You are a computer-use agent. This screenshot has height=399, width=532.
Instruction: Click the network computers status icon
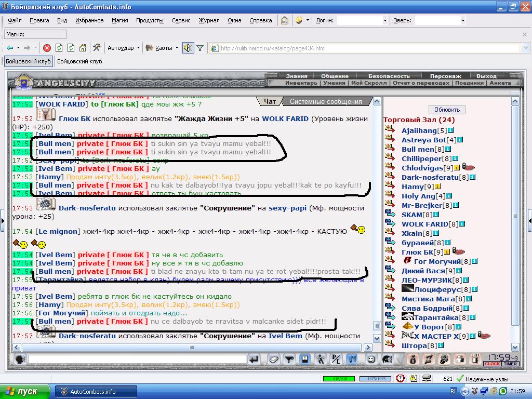pos(427,378)
